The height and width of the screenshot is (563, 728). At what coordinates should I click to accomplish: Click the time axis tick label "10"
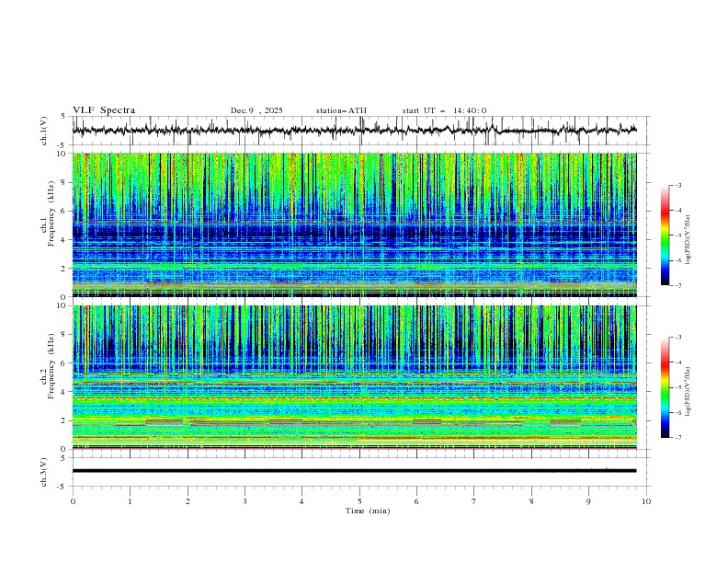[646, 501]
